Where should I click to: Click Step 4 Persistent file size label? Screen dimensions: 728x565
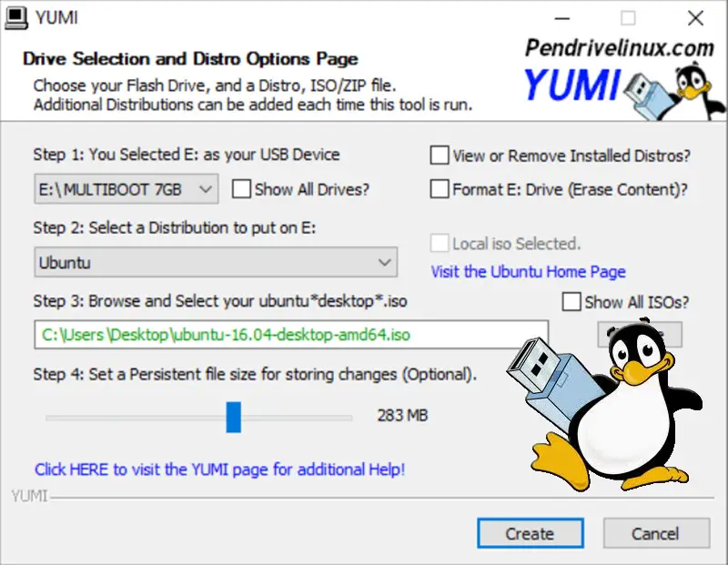255,374
